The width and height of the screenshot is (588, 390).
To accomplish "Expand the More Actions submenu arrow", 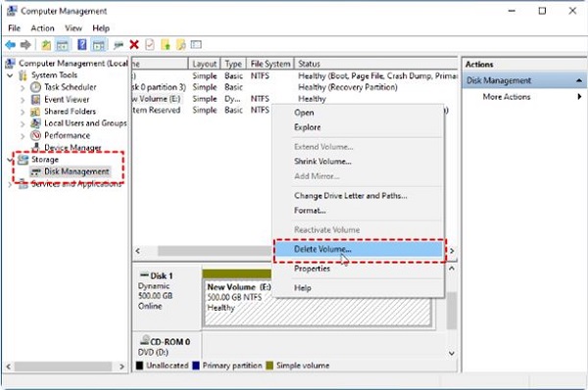I will pyautogui.click(x=579, y=97).
